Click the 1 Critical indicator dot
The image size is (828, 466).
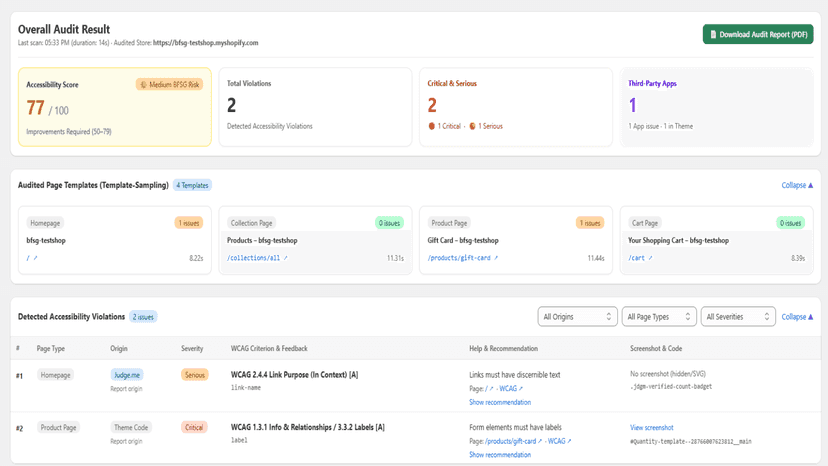point(431,126)
